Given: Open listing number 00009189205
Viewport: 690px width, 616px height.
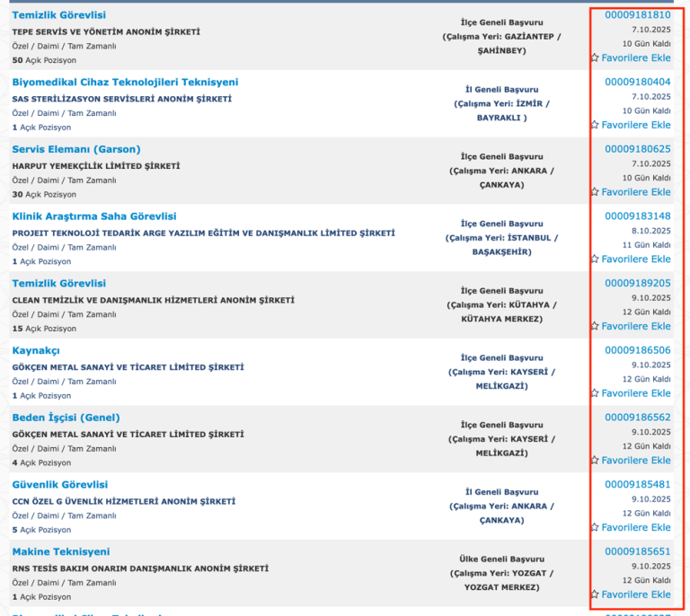Looking at the screenshot, I should 638,283.
